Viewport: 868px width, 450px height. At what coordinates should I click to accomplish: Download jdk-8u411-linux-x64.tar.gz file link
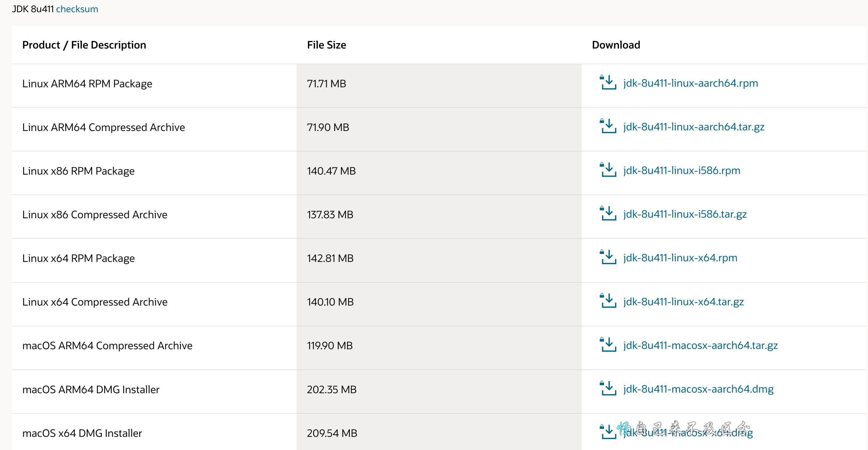pyautogui.click(x=683, y=301)
